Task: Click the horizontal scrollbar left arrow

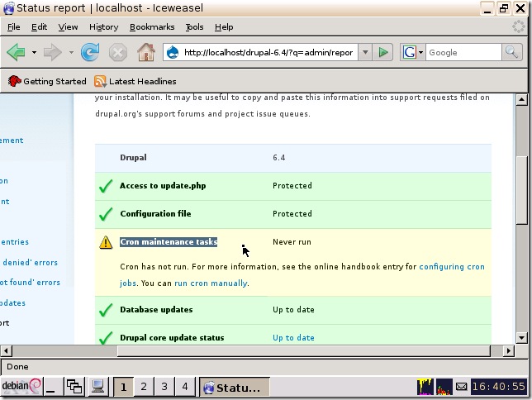Action: [x=7, y=350]
